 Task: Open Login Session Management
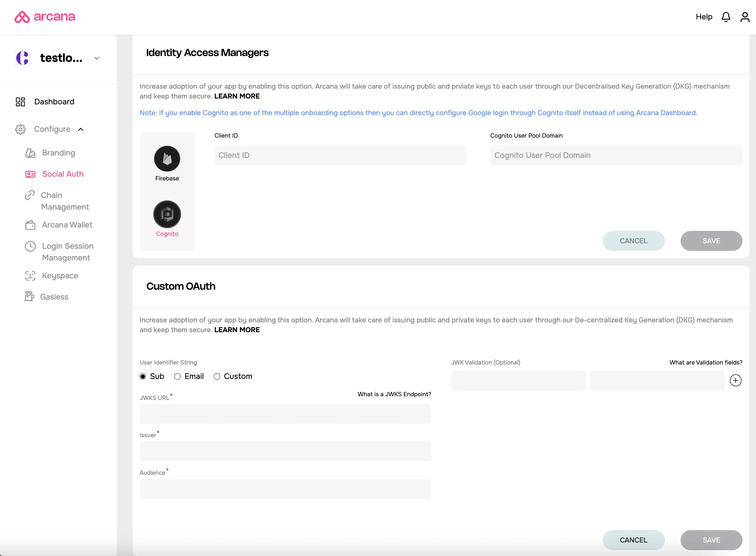(68, 252)
